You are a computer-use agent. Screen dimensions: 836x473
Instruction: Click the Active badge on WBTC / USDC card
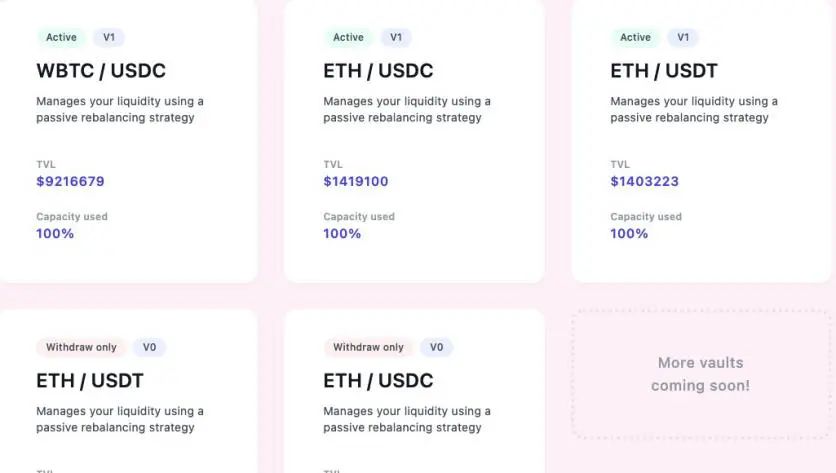61,38
